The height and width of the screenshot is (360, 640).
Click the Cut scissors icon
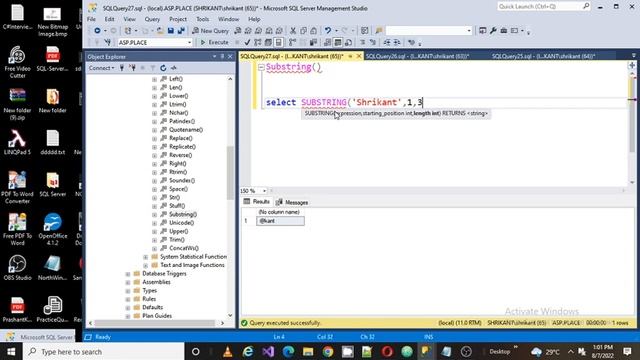(293, 31)
